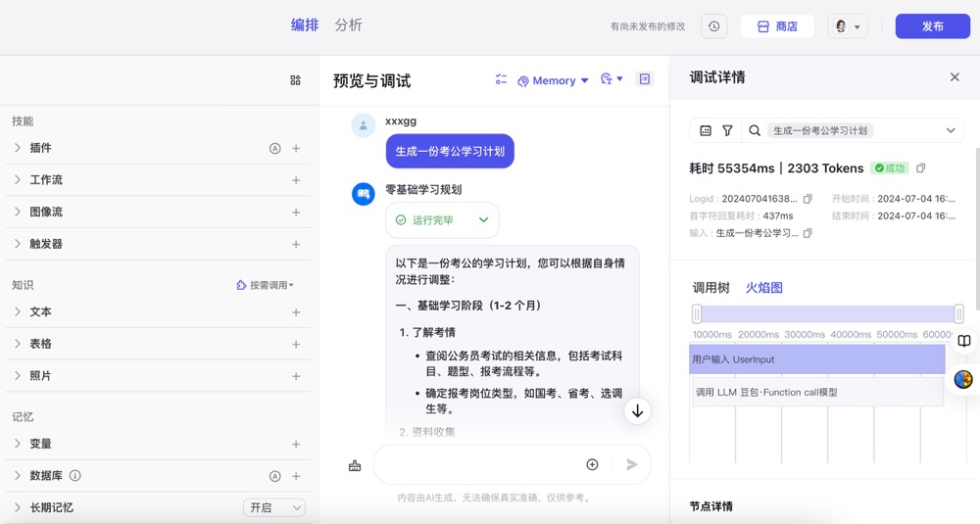Copy the run summary next to 成功
980x524 pixels.
tap(920, 168)
